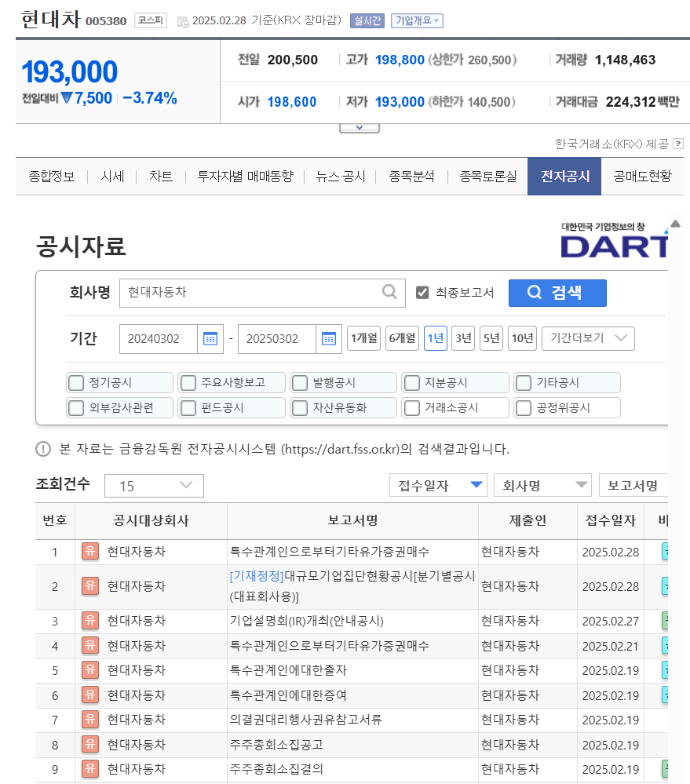Viewport: 690px width, 784px height.
Task: Switch to 종합정보 tab
Action: [x=52, y=176]
